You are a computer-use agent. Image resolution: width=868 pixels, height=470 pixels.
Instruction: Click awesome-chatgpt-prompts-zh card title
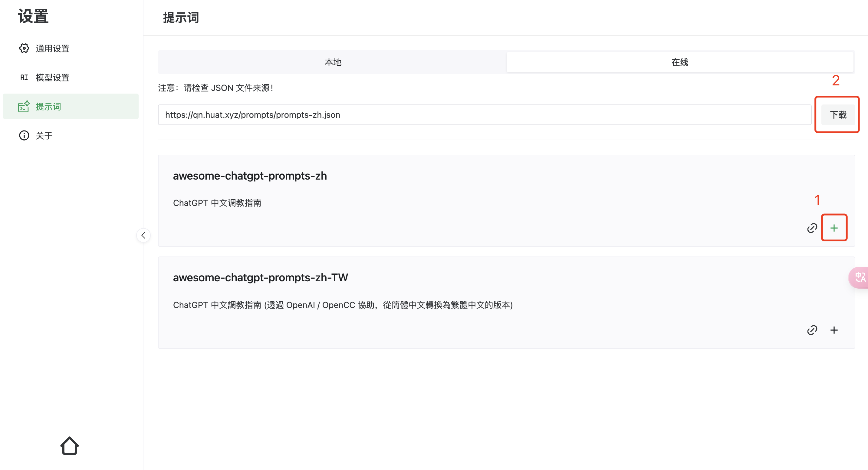[250, 176]
